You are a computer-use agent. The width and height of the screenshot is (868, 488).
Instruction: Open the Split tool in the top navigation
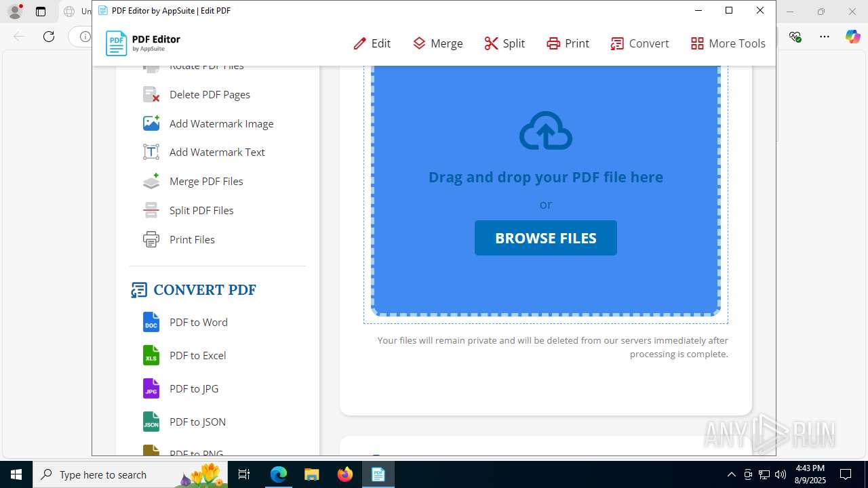[505, 43]
